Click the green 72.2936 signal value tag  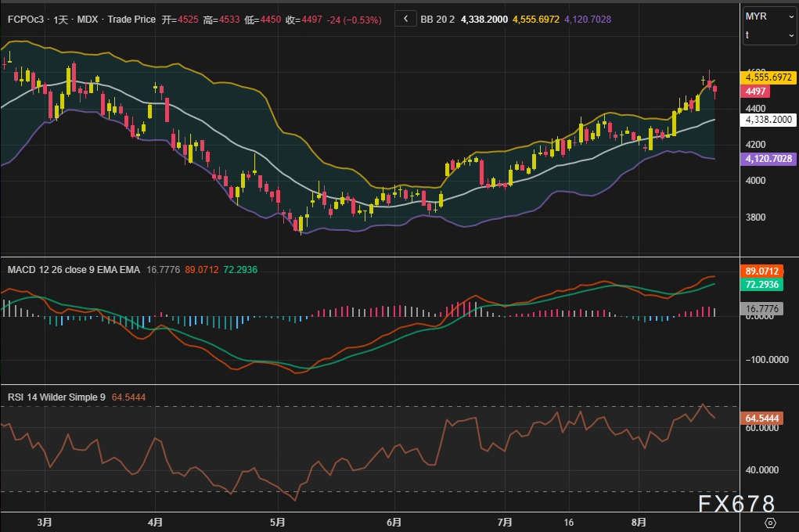[x=761, y=285]
